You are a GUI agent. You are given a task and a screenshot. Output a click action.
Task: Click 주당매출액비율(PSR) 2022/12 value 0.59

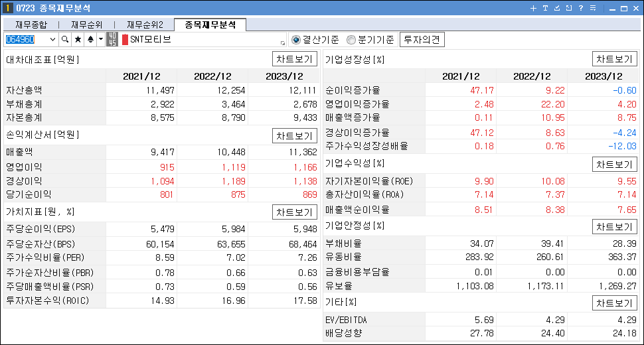(x=236, y=287)
